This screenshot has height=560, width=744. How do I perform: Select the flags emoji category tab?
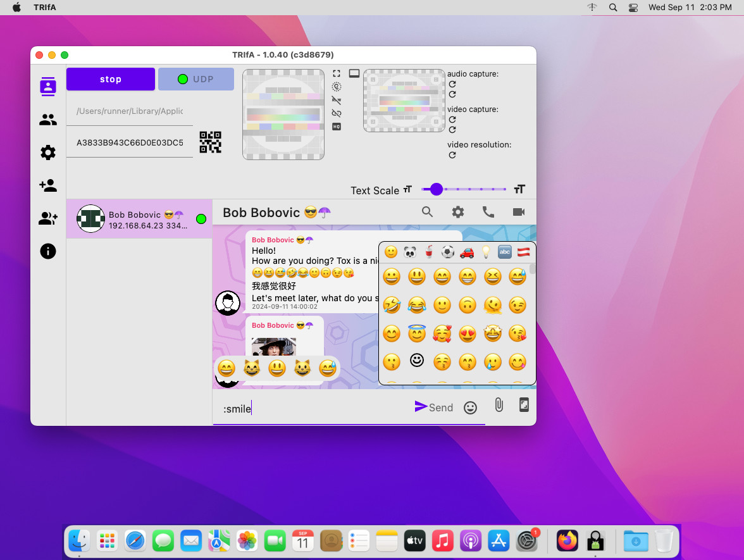(523, 252)
